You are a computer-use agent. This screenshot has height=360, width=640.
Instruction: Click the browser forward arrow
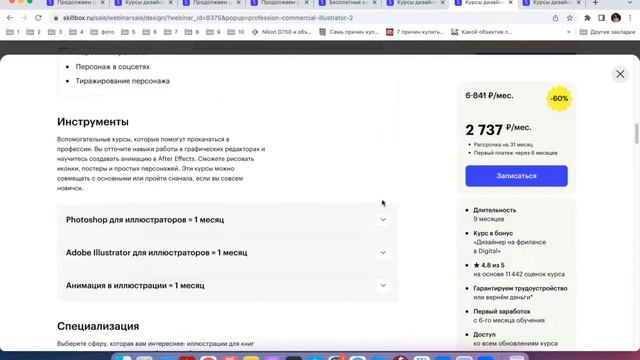click(24, 18)
